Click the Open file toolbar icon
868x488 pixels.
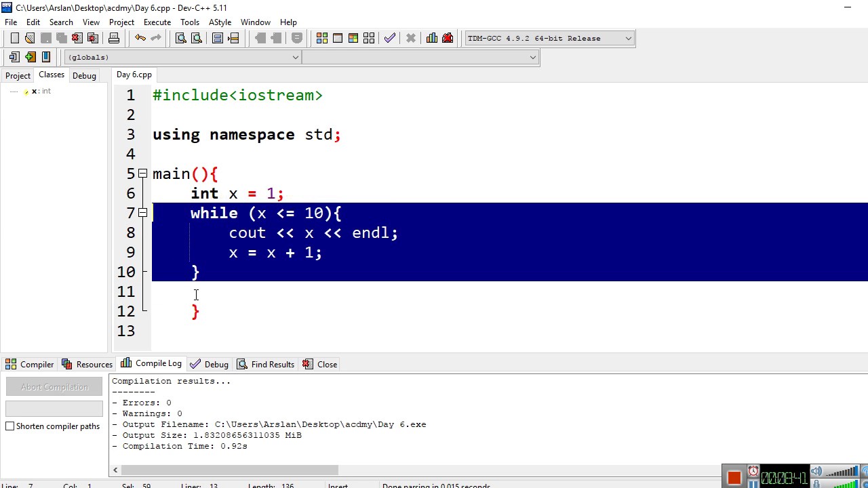tap(30, 39)
